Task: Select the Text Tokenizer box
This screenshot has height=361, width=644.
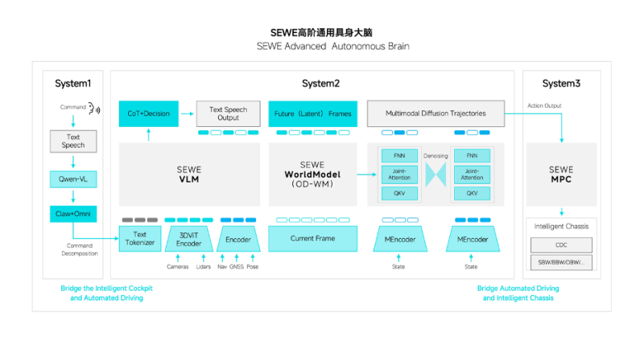Action: [140, 238]
